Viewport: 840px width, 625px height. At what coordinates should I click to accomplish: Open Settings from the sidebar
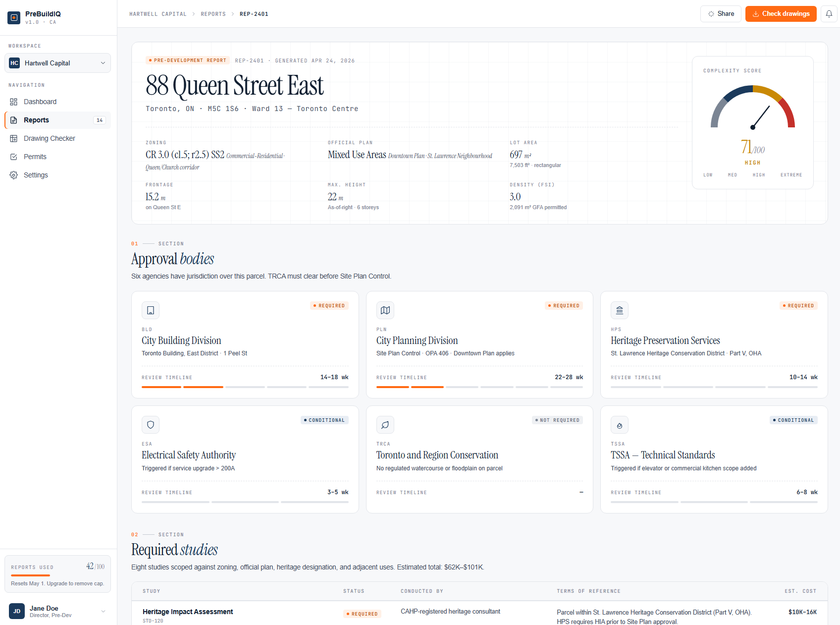36,175
